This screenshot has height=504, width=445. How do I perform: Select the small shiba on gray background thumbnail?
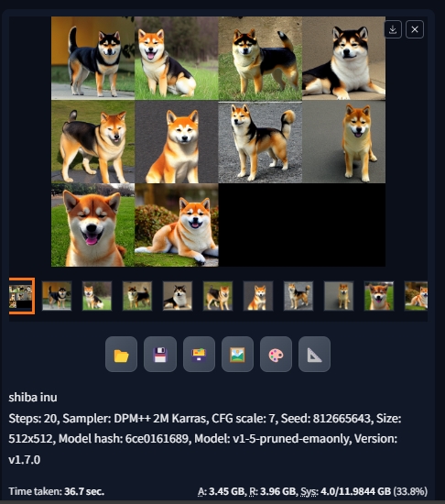pyautogui.click(x=339, y=296)
